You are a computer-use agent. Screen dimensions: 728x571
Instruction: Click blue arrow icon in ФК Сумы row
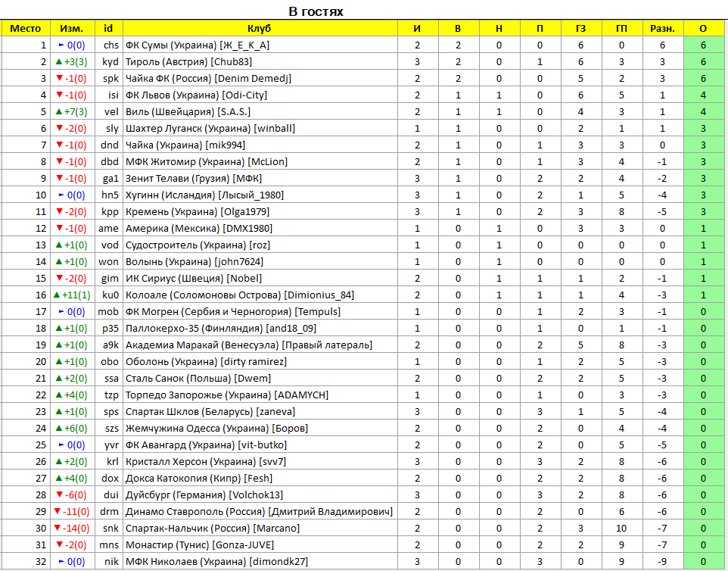tap(61, 45)
